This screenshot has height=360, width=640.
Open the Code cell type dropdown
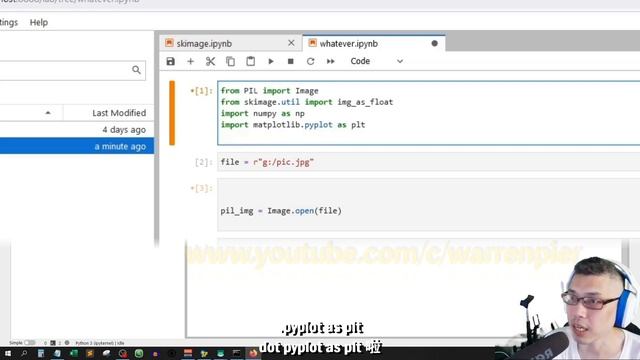click(376, 61)
